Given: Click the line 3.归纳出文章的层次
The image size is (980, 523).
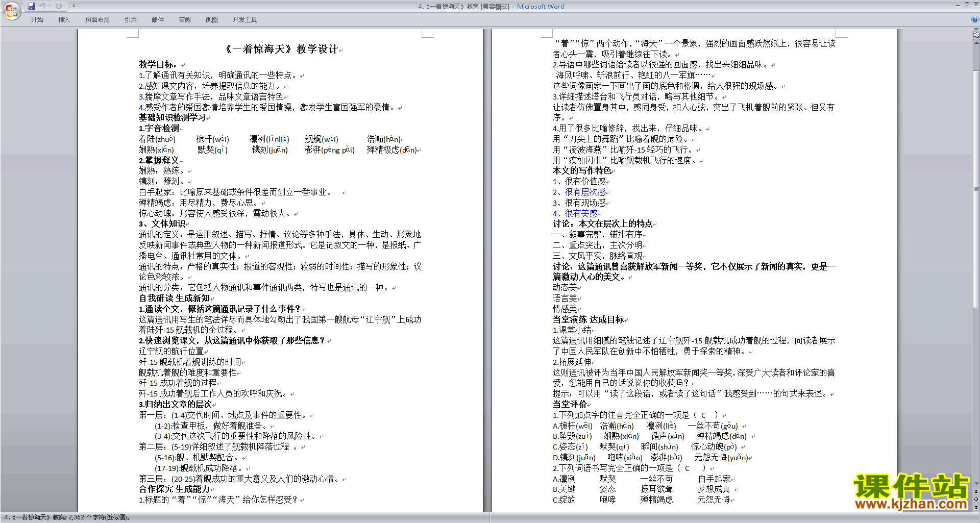Looking at the screenshot, I should [x=175, y=405].
